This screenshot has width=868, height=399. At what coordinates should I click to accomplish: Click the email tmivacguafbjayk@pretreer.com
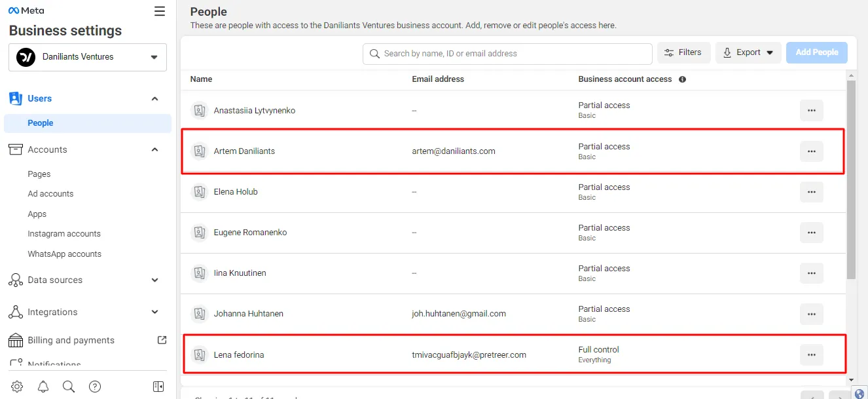click(469, 355)
